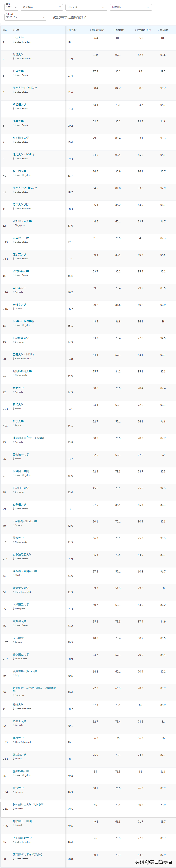
Task: Open 新加坡国立大学 university link
Action: point(22,221)
